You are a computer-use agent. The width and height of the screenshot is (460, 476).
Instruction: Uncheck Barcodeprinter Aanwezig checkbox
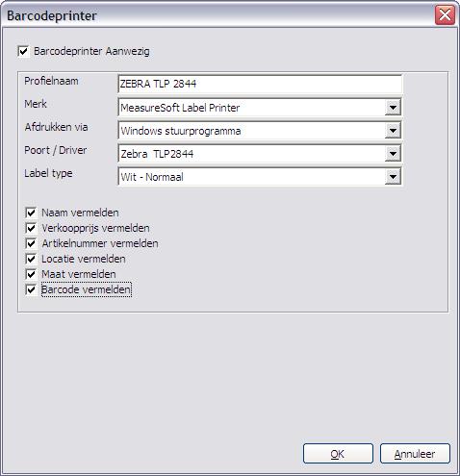[x=23, y=51]
